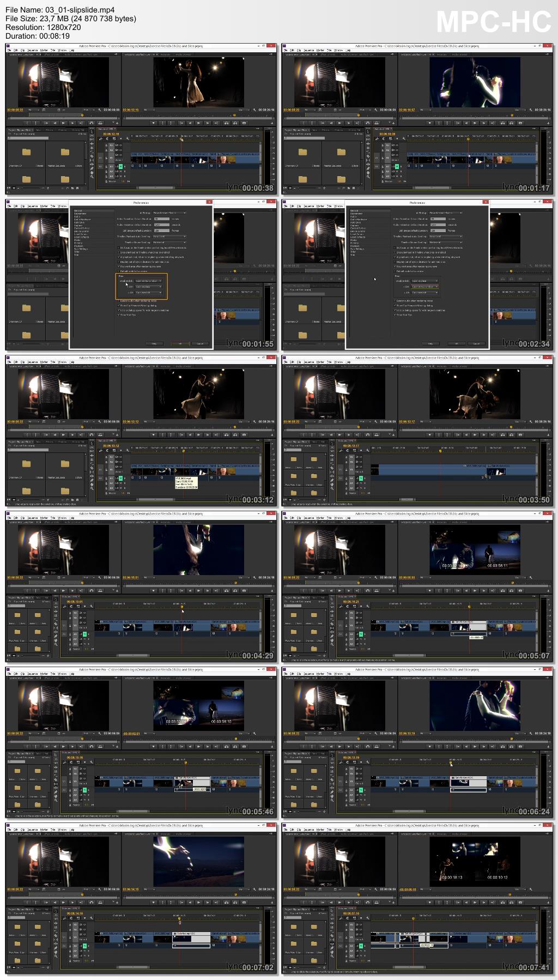Image resolution: width=558 pixels, height=980 pixels.
Task: Open the timeline wrench settings in the 00:00:38 frame
Action: click(128, 138)
